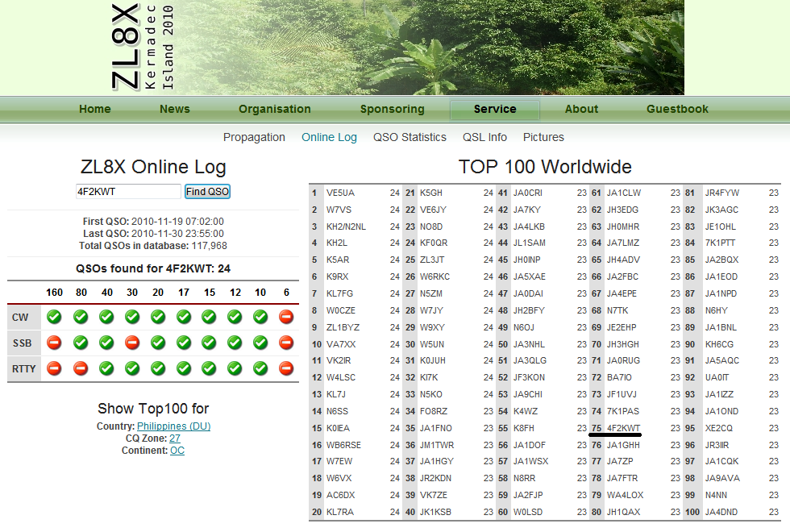Open the Service menu item
This screenshot has height=532, width=790.
point(495,110)
